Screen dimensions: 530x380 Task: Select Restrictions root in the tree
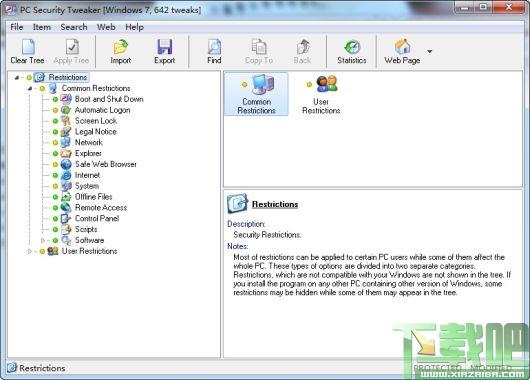[68, 77]
